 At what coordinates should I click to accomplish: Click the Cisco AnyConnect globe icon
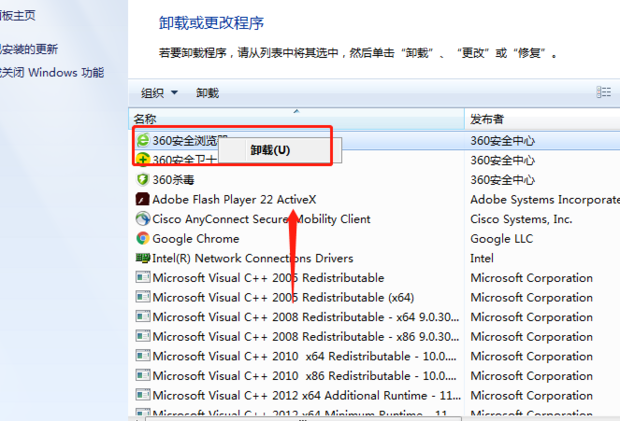click(x=143, y=219)
